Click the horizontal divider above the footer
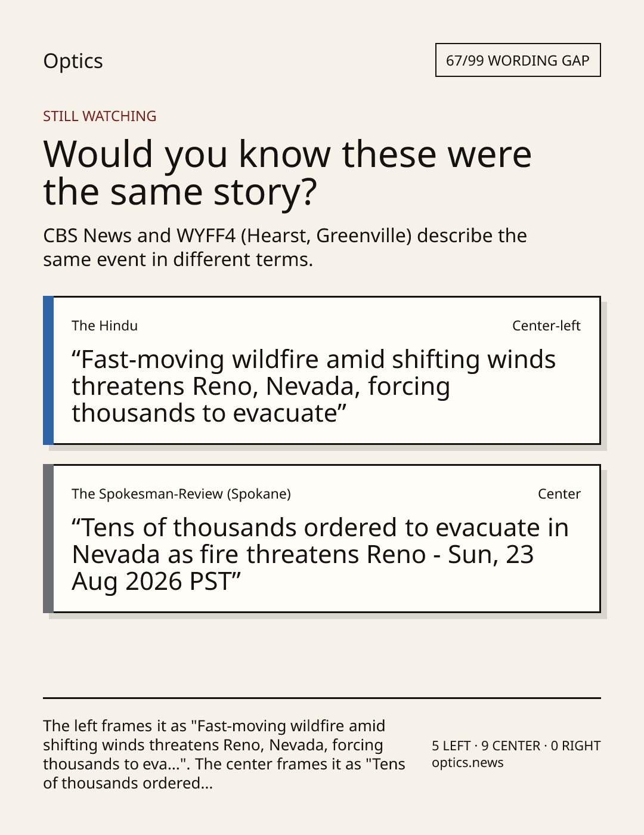The image size is (644, 835). pyautogui.click(x=322, y=698)
